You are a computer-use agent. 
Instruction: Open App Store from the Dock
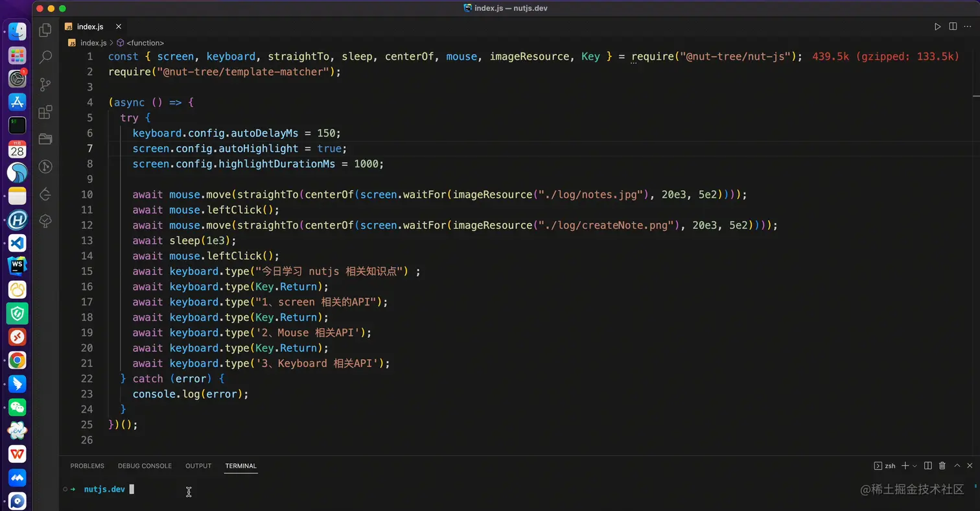(17, 102)
